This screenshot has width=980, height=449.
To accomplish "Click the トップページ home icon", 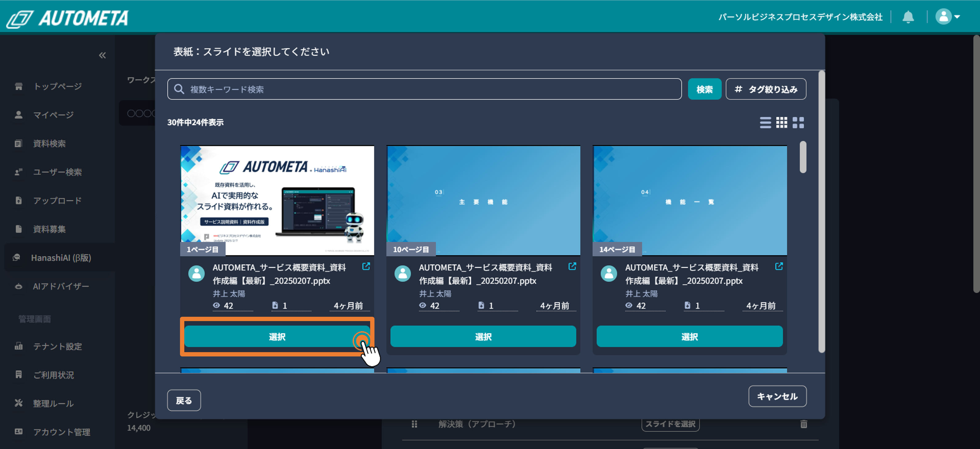I will [x=19, y=86].
